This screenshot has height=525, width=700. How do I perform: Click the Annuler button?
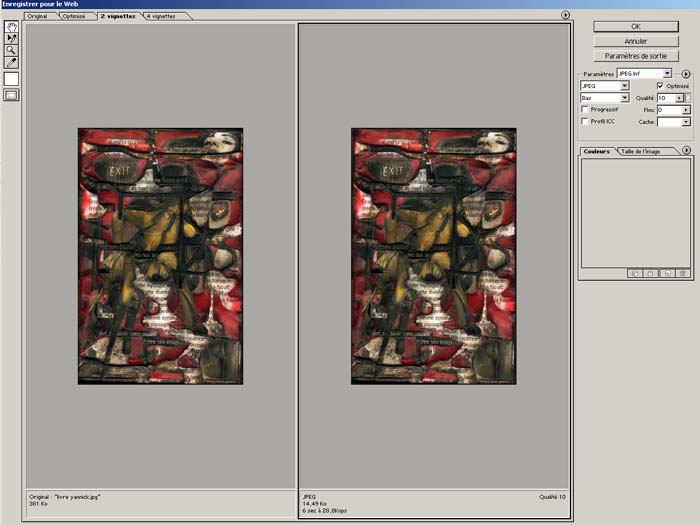[x=636, y=41]
